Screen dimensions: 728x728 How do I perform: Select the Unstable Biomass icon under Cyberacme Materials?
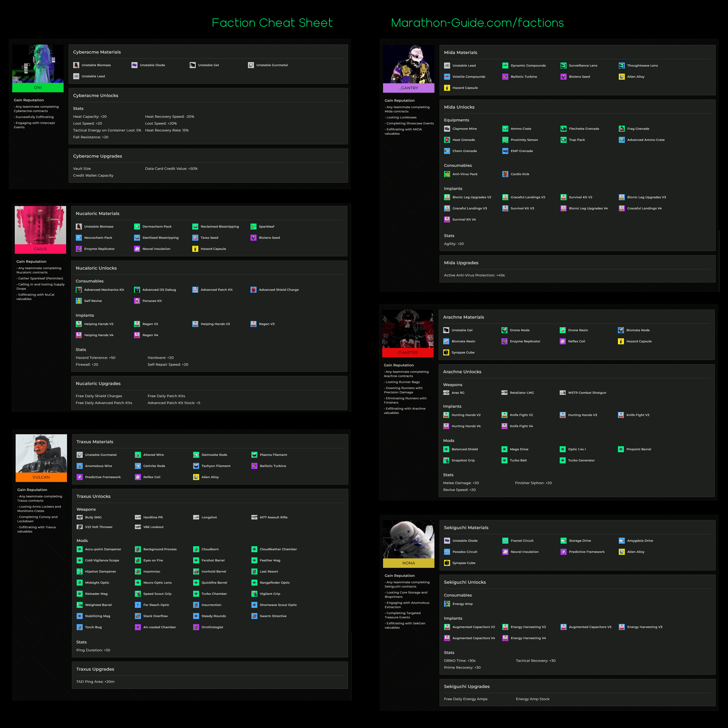76,65
